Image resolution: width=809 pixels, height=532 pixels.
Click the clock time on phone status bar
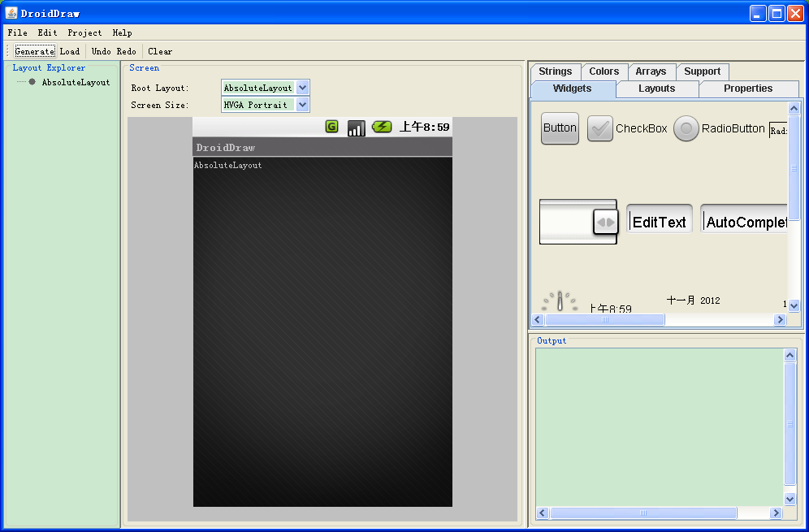click(x=425, y=127)
